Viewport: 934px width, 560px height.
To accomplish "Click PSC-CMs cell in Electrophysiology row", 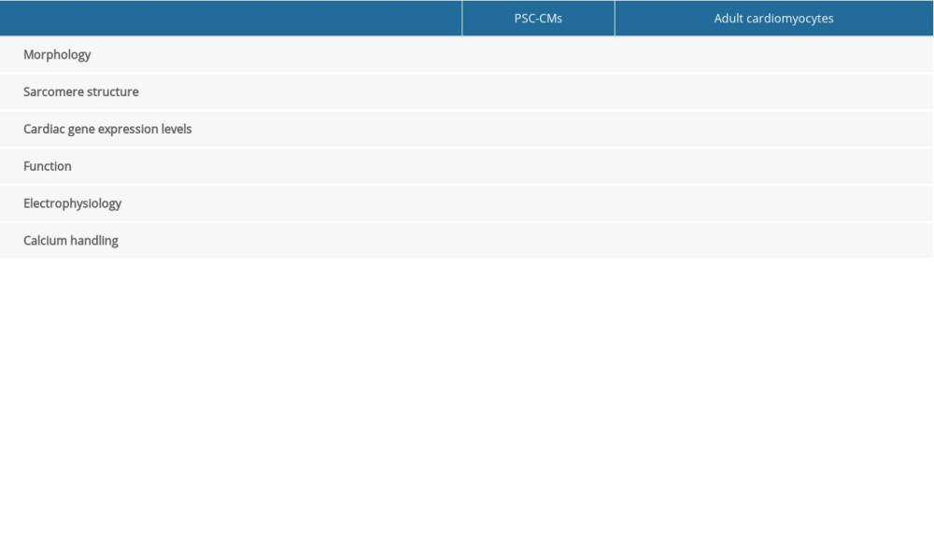I will click(x=538, y=203).
